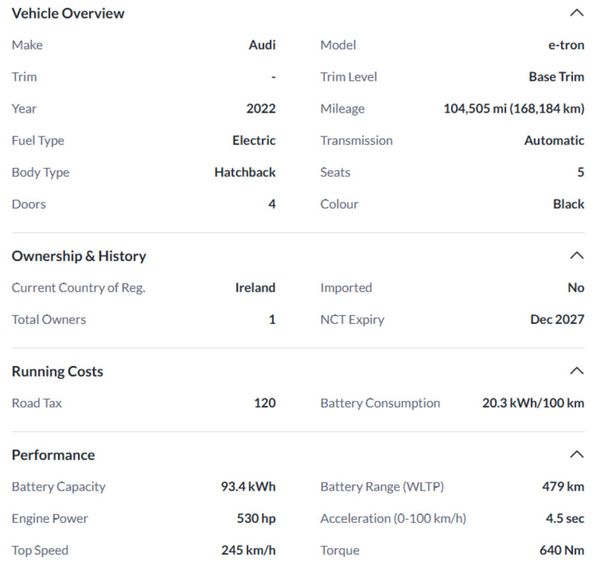Click the Performance heading
The width and height of the screenshot is (600, 567).
[x=53, y=454]
